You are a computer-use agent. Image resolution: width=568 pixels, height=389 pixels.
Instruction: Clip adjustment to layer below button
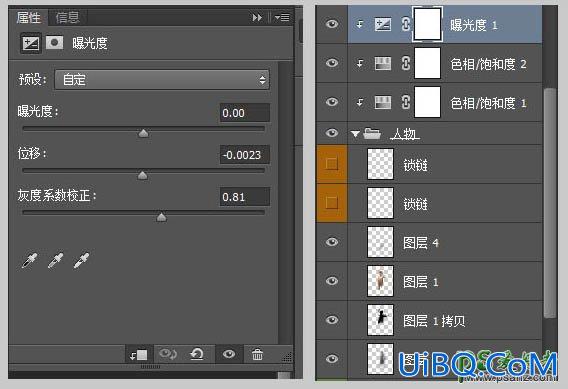click(x=139, y=355)
